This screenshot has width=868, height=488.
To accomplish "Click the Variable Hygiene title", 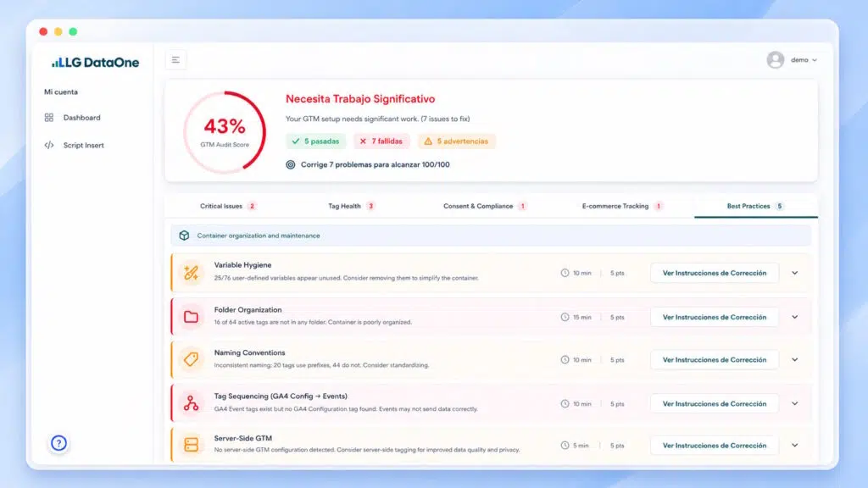I will [242, 265].
